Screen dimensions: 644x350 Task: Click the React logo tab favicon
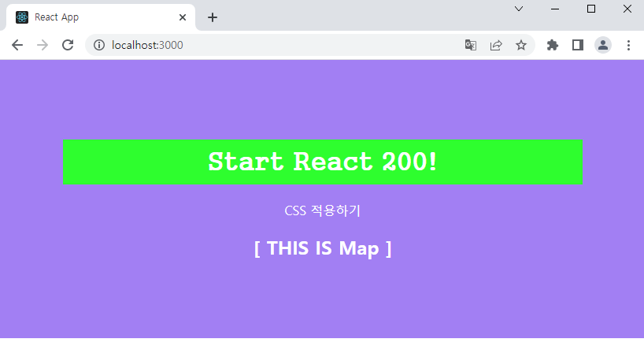coord(22,17)
